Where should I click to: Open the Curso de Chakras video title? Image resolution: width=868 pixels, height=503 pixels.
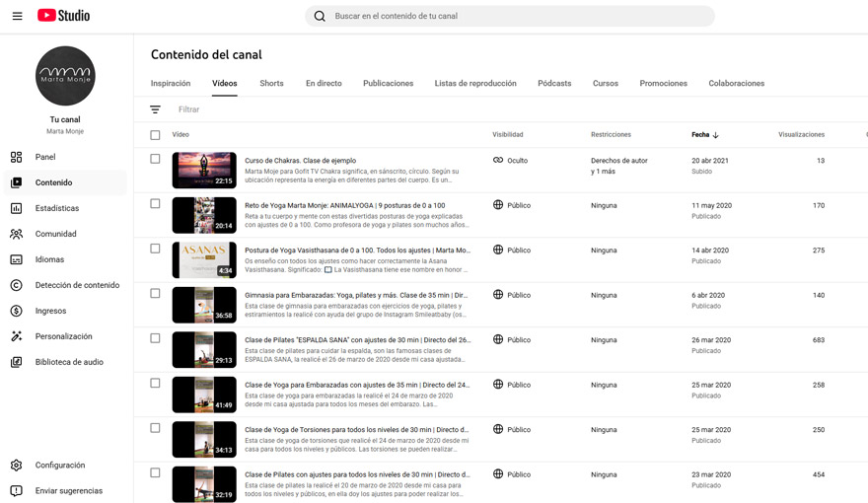(301, 160)
